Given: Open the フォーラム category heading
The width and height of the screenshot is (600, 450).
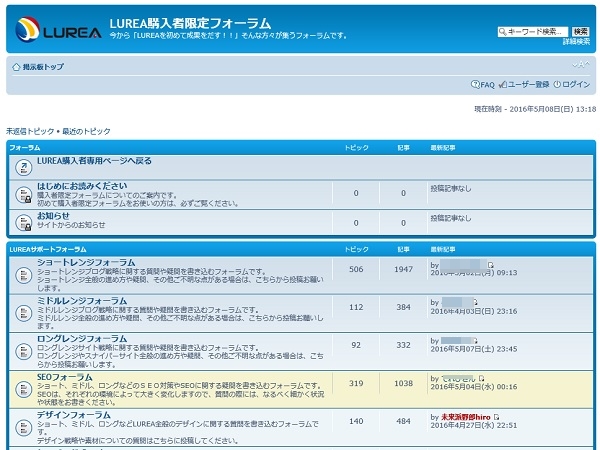Looking at the screenshot, I should [x=24, y=148].
